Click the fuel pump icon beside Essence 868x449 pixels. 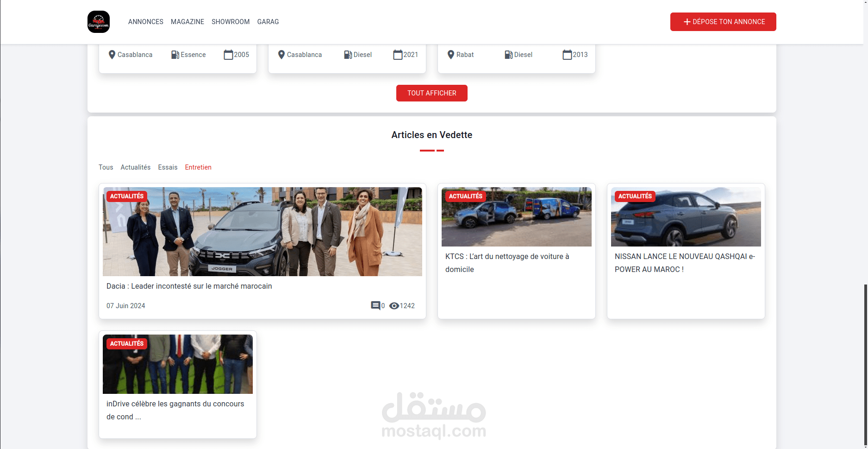click(x=175, y=55)
